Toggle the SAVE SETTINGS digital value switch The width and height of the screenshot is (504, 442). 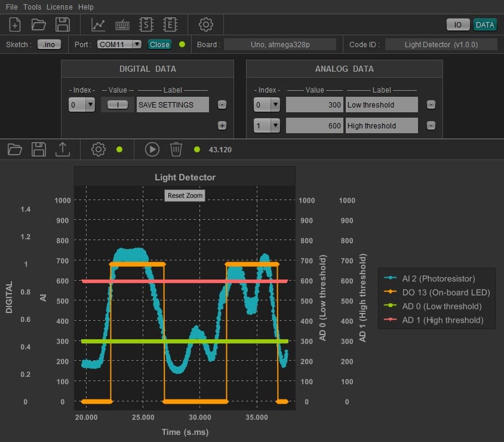tap(117, 105)
